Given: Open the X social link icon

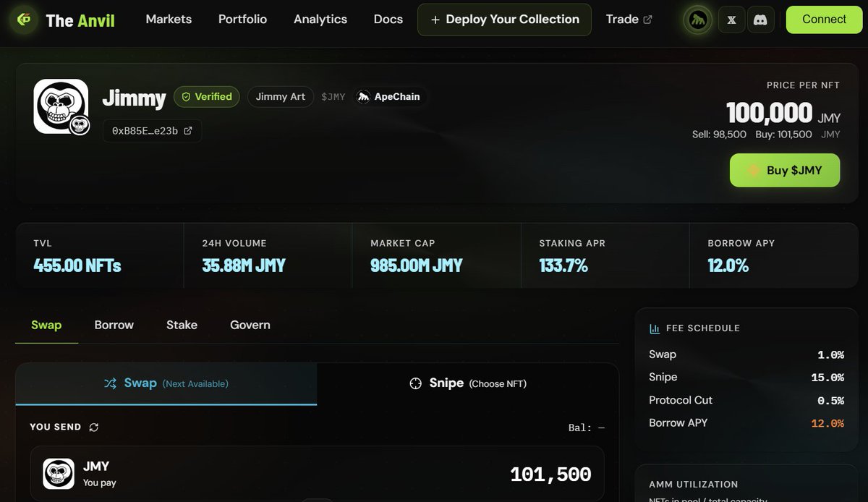Looking at the screenshot, I should [x=731, y=20].
